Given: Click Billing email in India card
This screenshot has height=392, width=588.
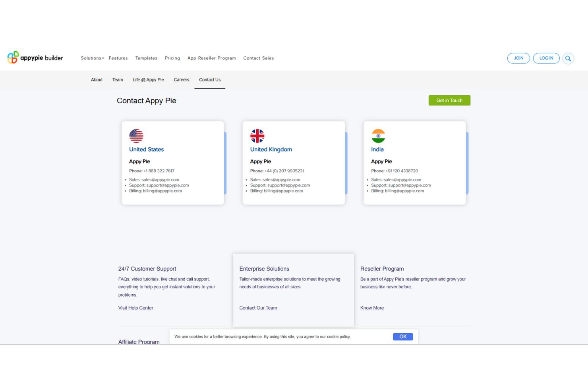Looking at the screenshot, I should tap(404, 191).
